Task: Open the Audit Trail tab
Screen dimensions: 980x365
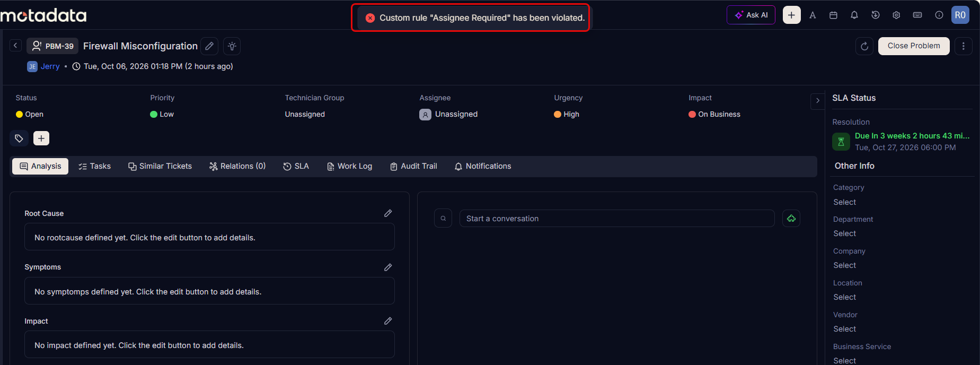Action: coord(414,166)
